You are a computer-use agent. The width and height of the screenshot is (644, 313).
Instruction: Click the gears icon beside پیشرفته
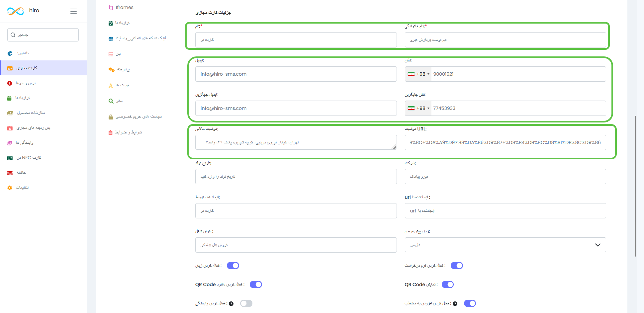point(111,69)
